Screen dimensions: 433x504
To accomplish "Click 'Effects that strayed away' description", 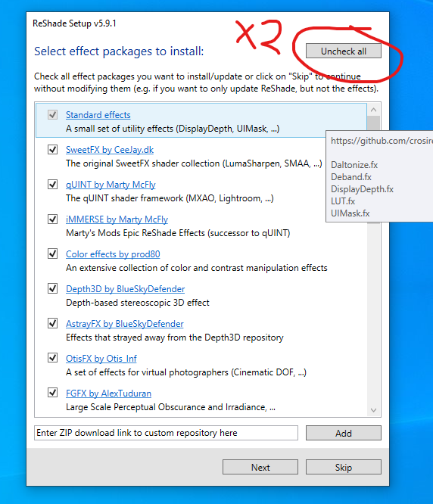I will (x=175, y=338).
